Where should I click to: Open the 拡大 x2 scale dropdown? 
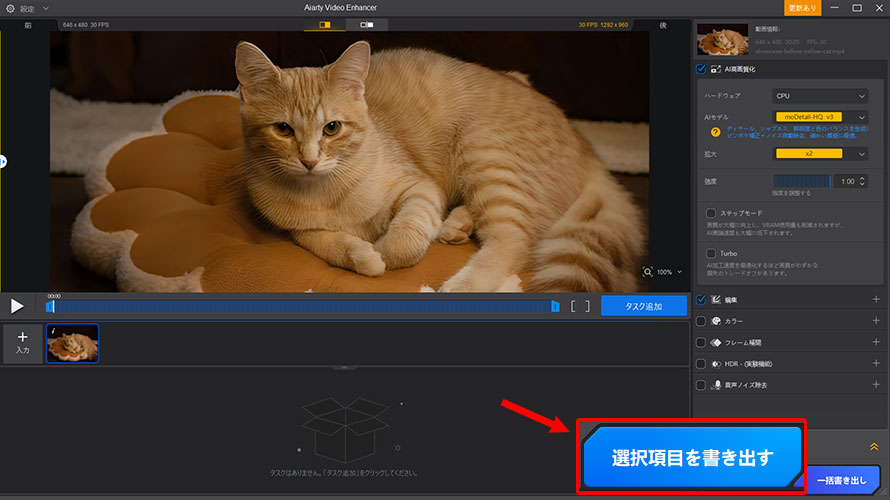[820, 154]
